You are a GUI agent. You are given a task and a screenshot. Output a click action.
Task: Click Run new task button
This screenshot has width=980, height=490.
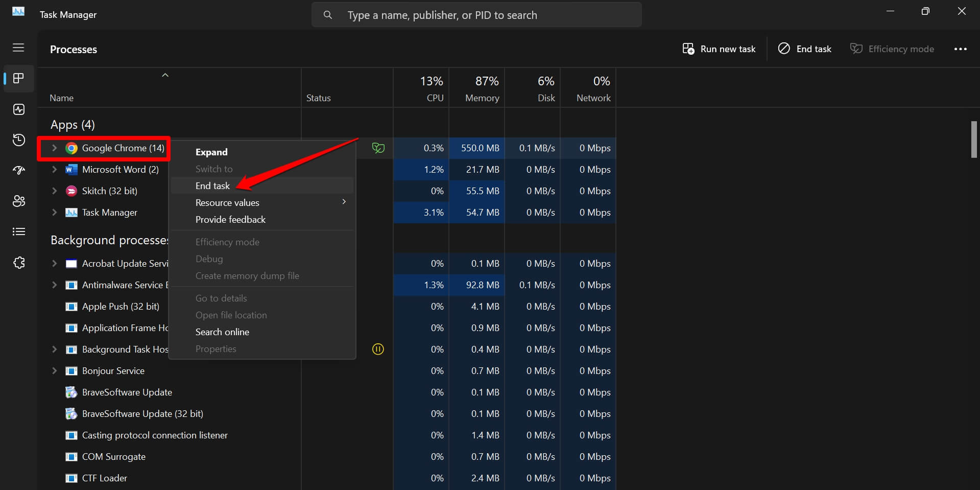(x=719, y=49)
